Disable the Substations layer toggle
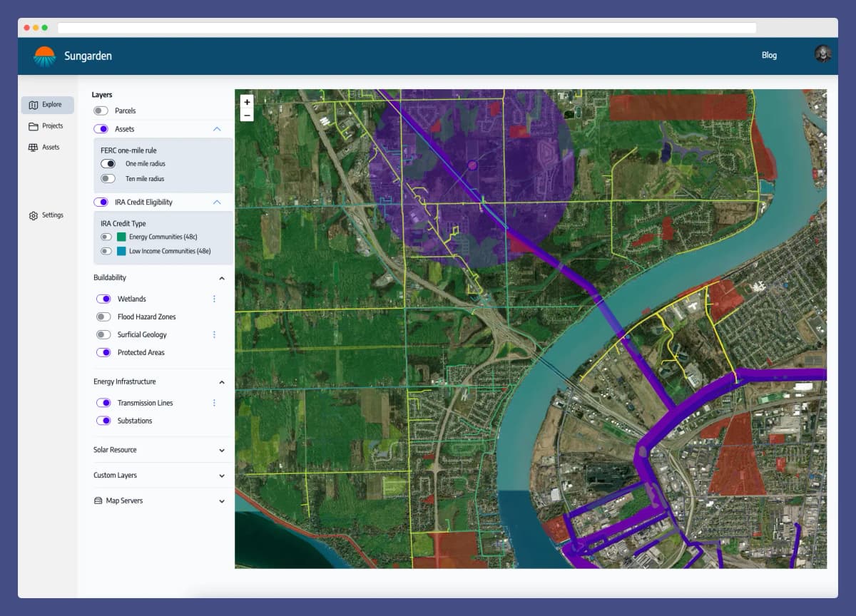Viewport: 856px width, 616px height. pyautogui.click(x=104, y=421)
